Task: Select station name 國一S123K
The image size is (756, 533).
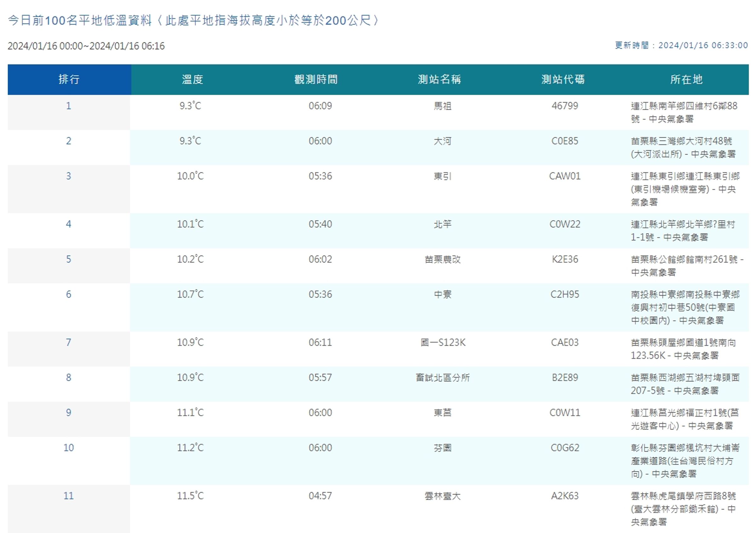Action: (x=443, y=343)
